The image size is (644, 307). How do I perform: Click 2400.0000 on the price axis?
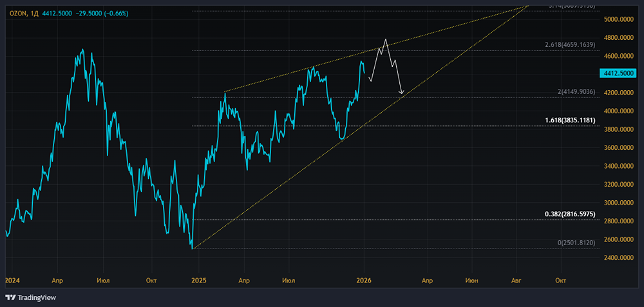coord(618,257)
